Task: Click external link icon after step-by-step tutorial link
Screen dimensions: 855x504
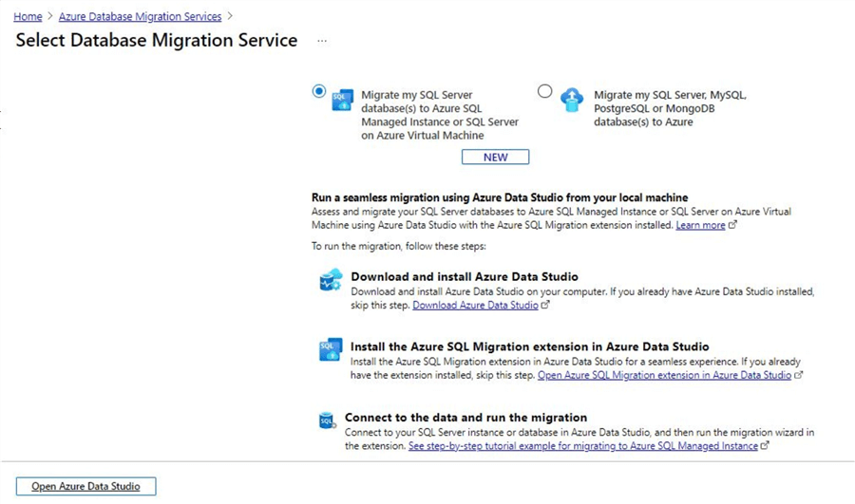Action: (x=765, y=445)
